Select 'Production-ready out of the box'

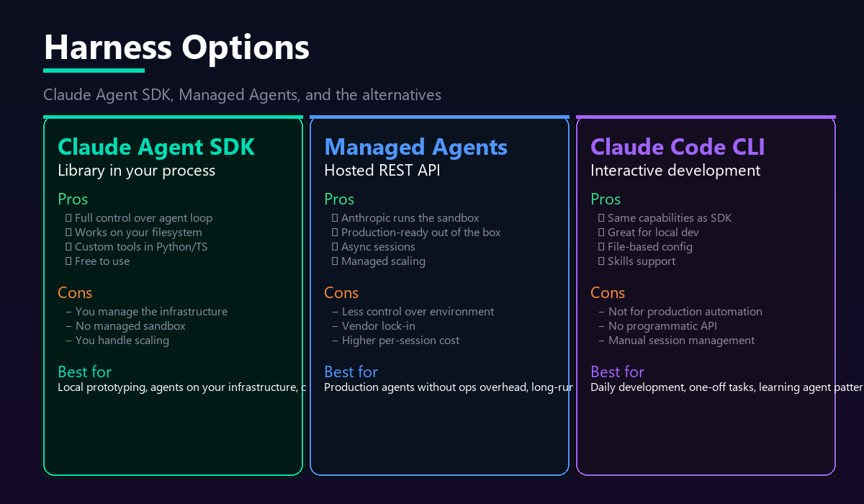(416, 233)
